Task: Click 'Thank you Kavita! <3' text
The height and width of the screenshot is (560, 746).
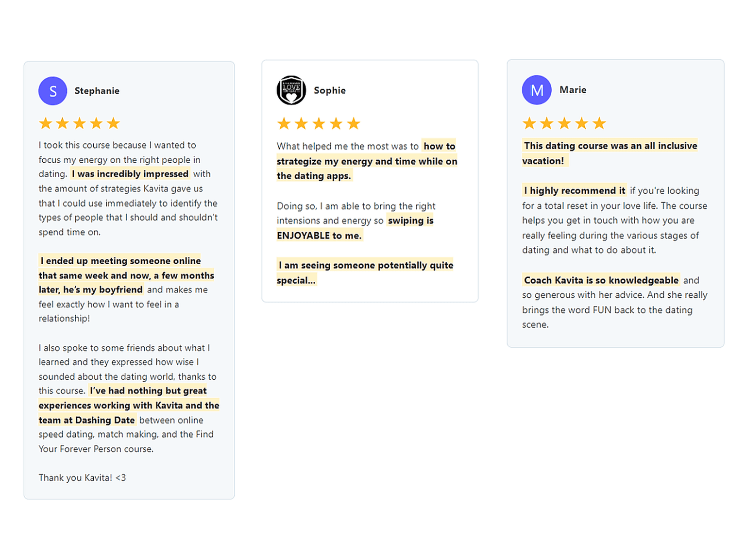Action: (82, 478)
